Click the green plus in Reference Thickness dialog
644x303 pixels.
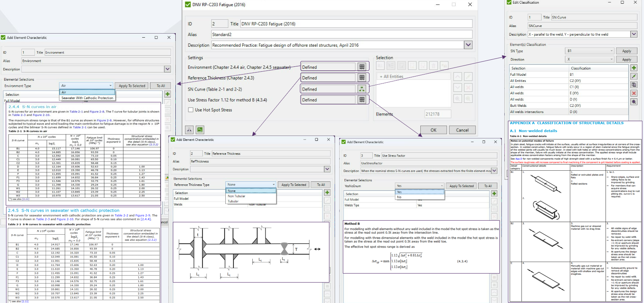tap(327, 192)
